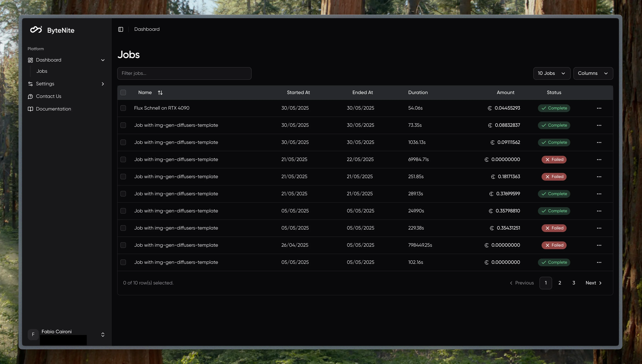Toggle the sidebar panel icon
Viewport: 642px width, 364px height.
click(121, 29)
